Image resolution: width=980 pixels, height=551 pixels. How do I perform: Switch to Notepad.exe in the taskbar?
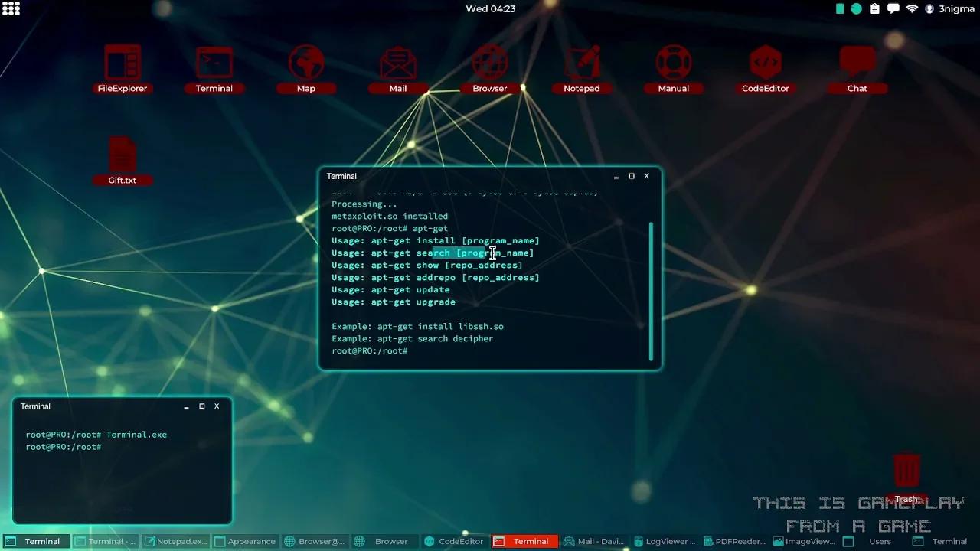point(176,541)
